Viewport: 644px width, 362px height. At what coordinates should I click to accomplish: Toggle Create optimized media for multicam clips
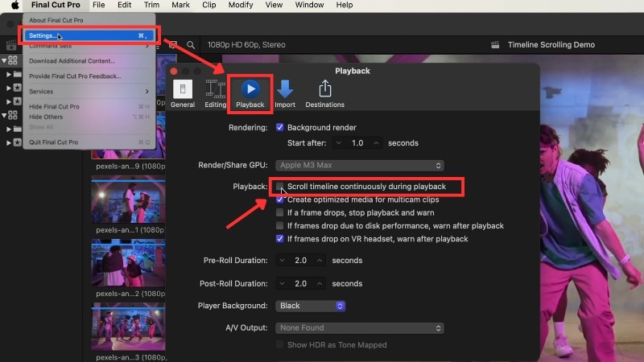(279, 200)
